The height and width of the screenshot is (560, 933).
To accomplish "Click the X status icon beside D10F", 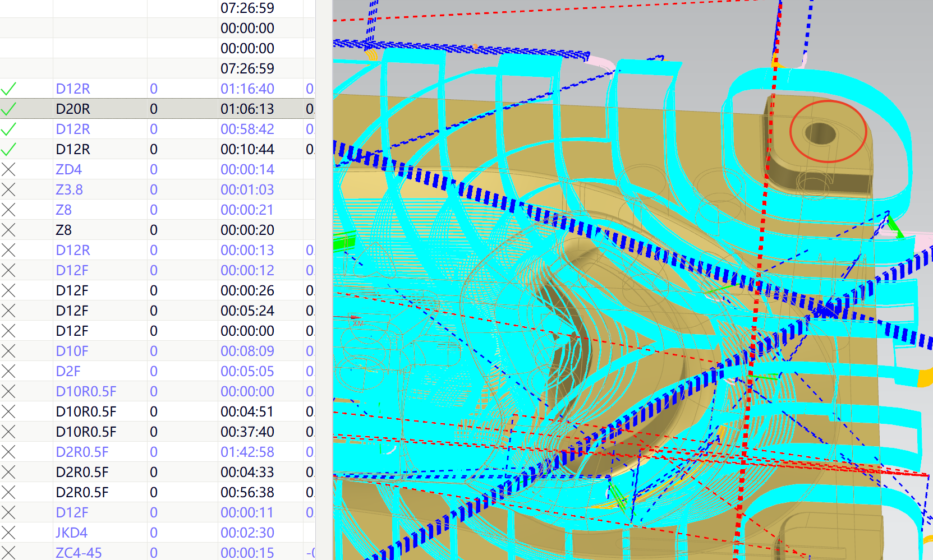I will [8, 351].
